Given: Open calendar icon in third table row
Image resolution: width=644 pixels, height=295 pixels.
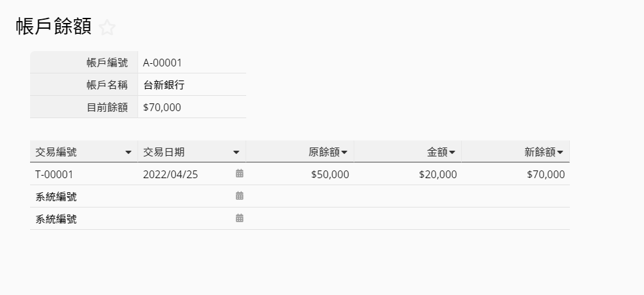Looking at the screenshot, I should click(240, 218).
